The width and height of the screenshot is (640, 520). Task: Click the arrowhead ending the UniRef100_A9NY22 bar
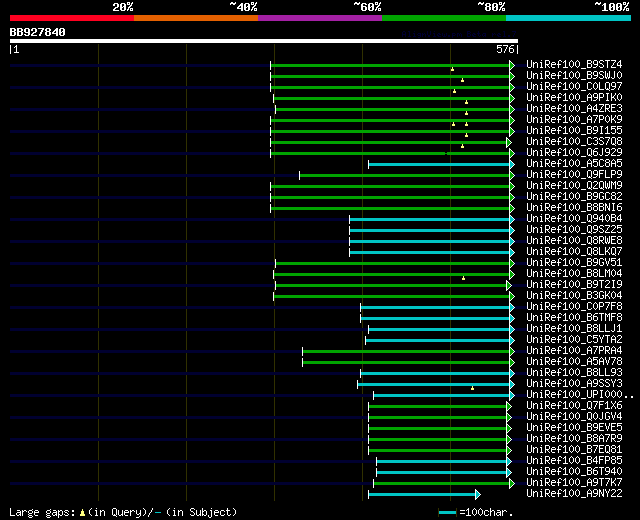click(x=478, y=495)
